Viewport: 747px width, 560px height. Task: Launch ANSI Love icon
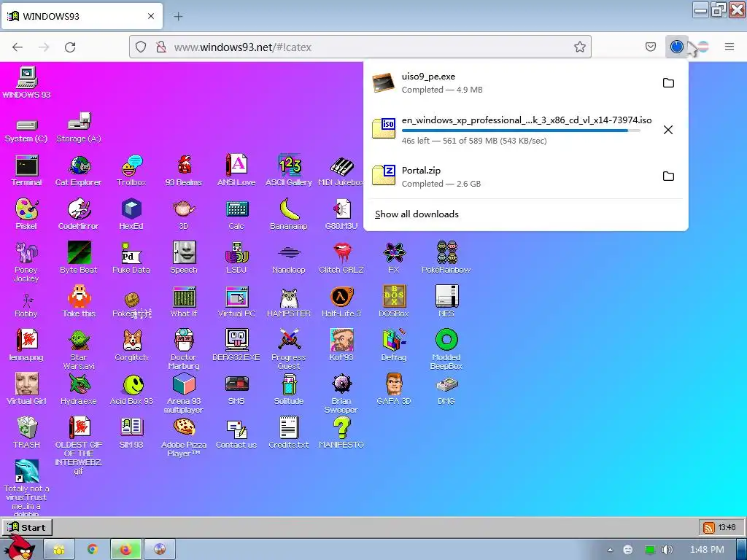coord(236,170)
